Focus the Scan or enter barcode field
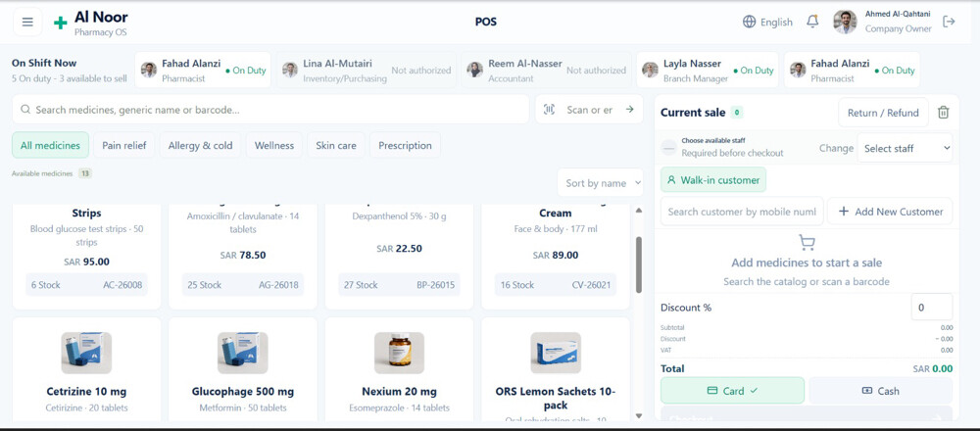 point(589,110)
